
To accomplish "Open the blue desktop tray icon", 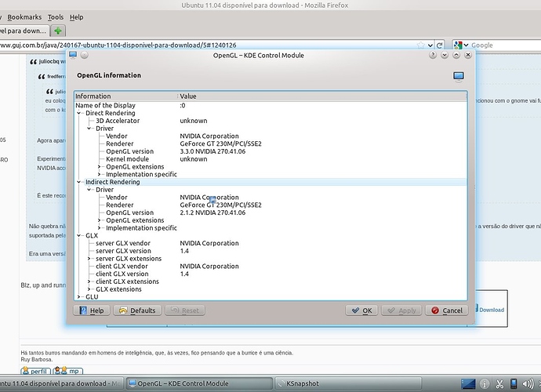I will pyautogui.click(x=468, y=383).
